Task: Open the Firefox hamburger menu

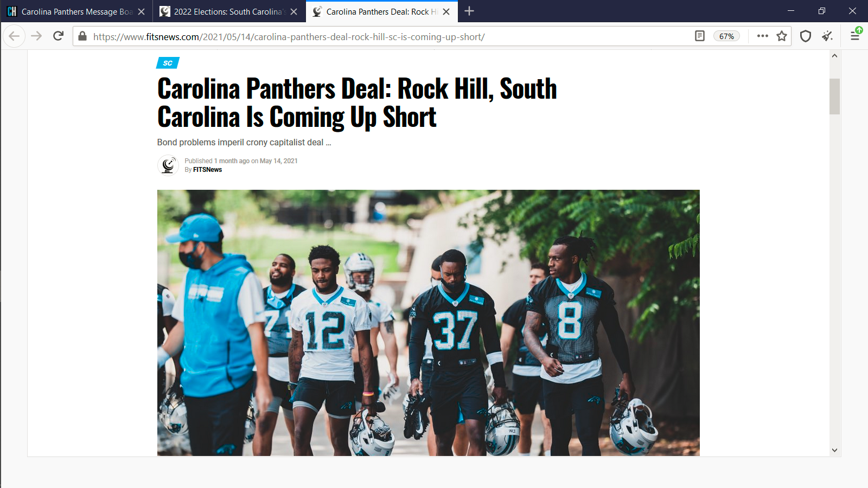Action: pyautogui.click(x=855, y=36)
